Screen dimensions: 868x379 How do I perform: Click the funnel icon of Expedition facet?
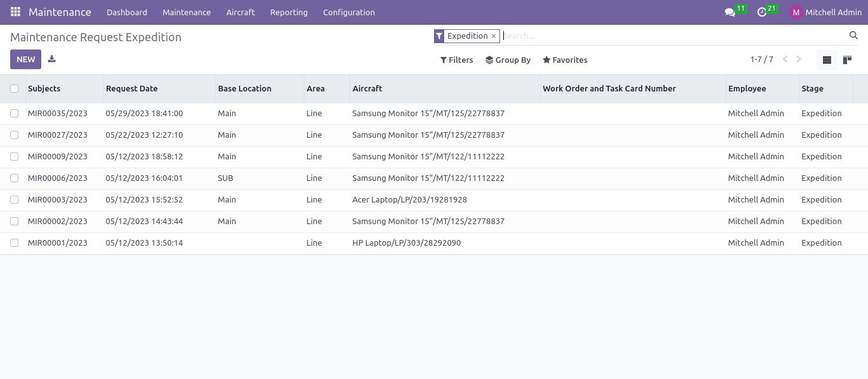click(x=439, y=36)
